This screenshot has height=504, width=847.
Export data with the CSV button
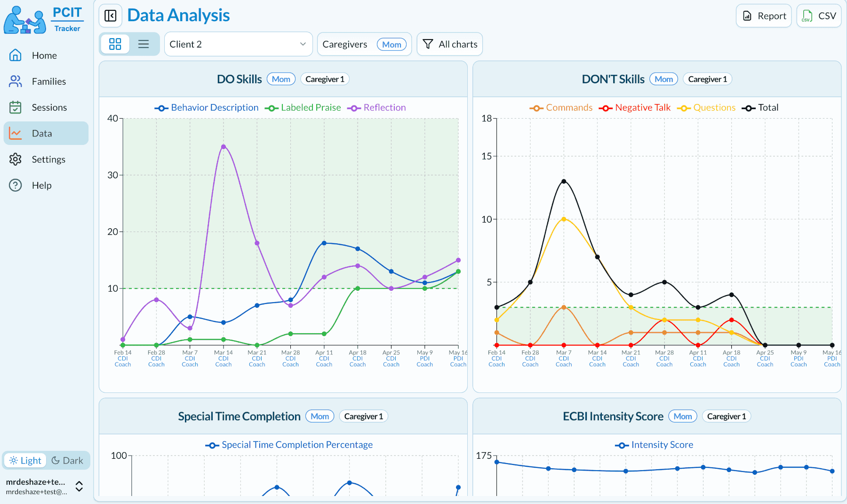pos(819,16)
